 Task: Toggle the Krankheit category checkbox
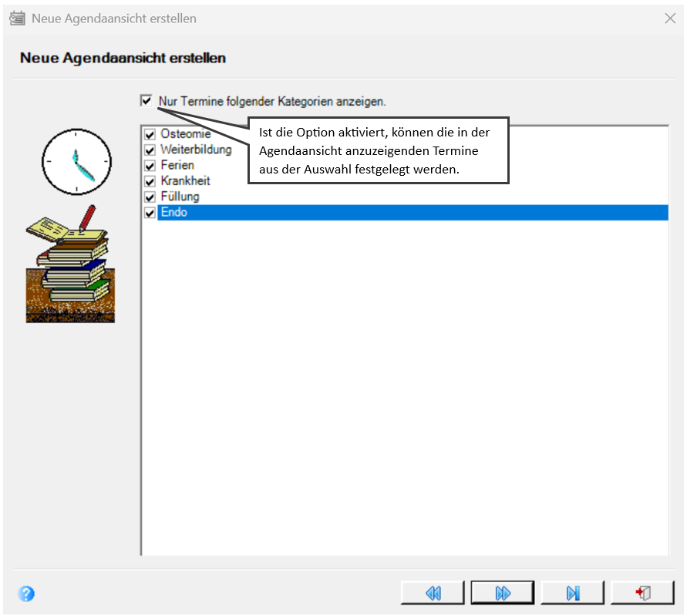(x=150, y=181)
